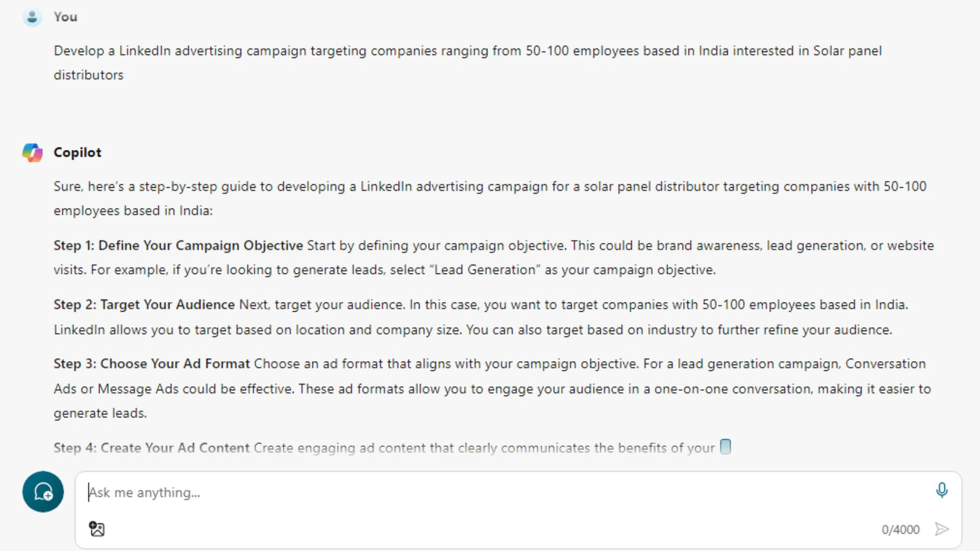Click the New topic chat button

point(43,492)
